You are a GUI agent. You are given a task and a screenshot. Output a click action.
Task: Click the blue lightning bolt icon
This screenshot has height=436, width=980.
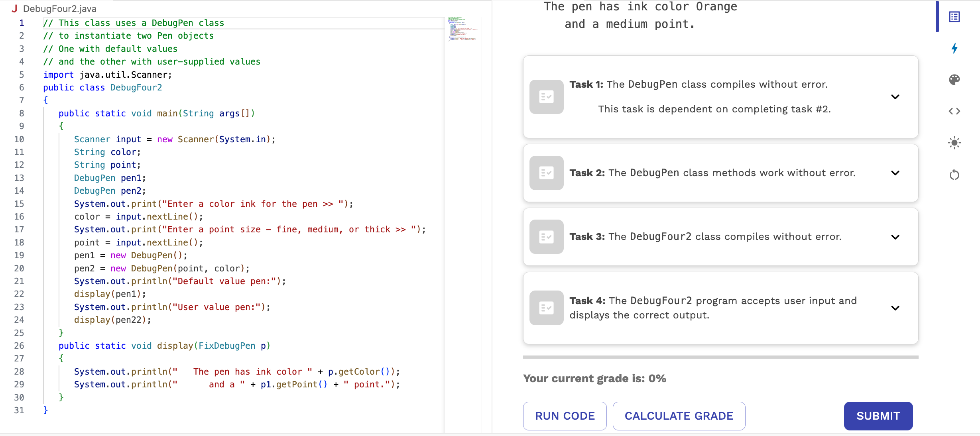pos(954,48)
